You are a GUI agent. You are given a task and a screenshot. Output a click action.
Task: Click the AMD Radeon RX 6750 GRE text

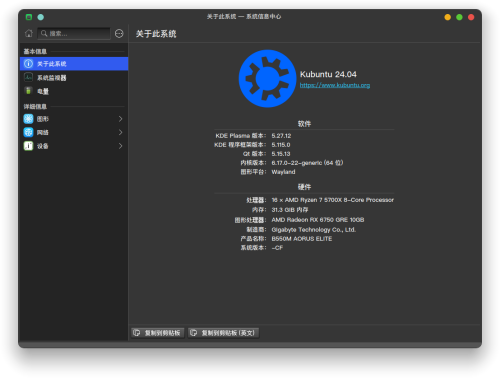click(x=318, y=220)
